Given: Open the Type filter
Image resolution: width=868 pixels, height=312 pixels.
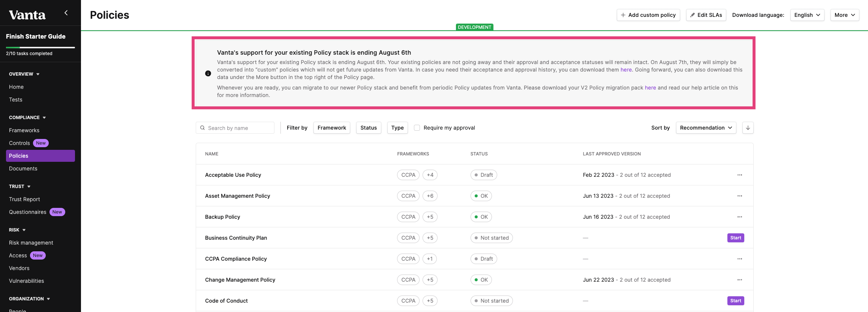Looking at the screenshot, I should coord(397,128).
